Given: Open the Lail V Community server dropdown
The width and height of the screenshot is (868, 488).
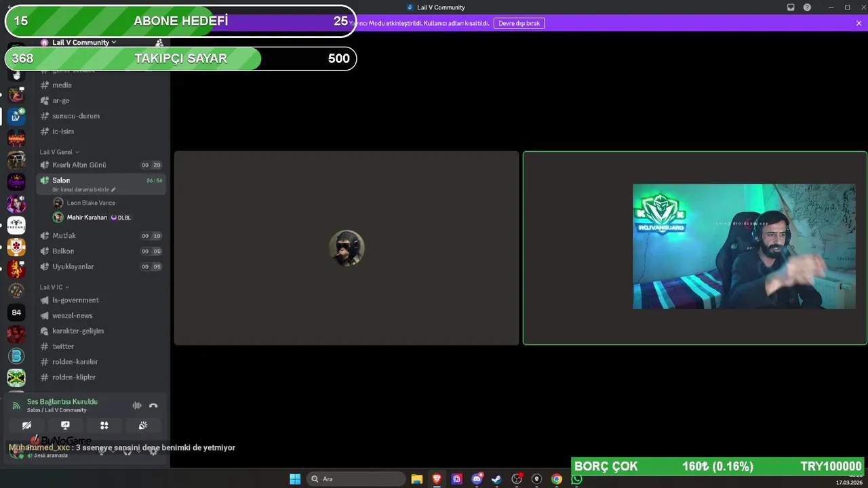Looking at the screenshot, I should [84, 42].
